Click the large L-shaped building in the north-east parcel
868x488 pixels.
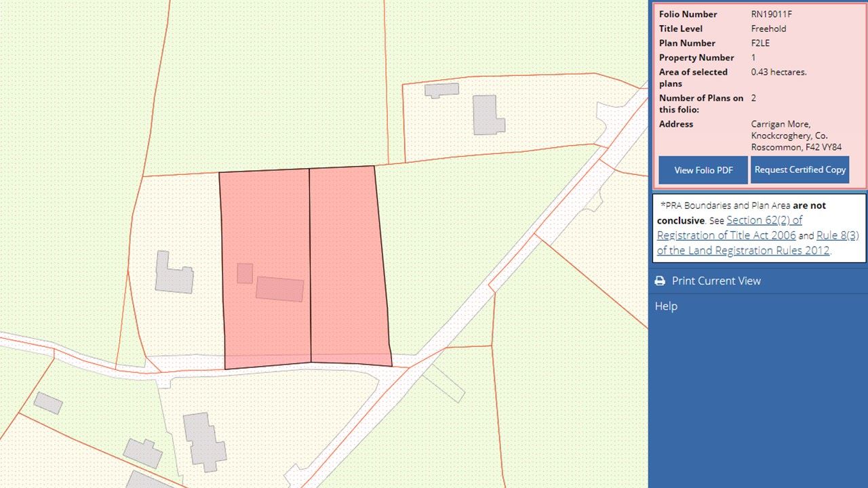click(487, 115)
